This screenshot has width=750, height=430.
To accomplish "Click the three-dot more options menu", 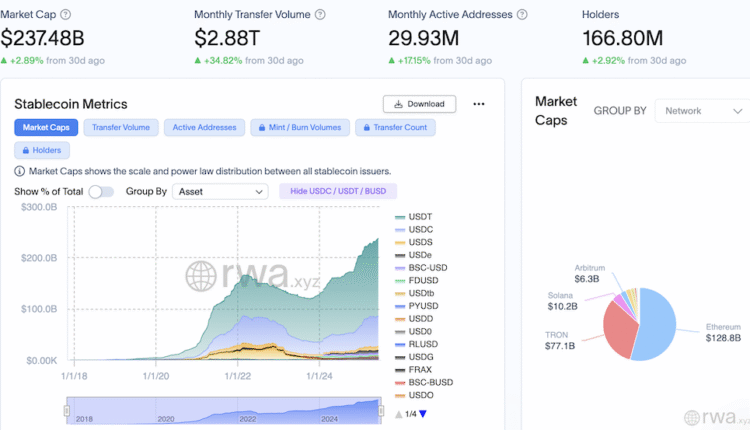I will [479, 104].
